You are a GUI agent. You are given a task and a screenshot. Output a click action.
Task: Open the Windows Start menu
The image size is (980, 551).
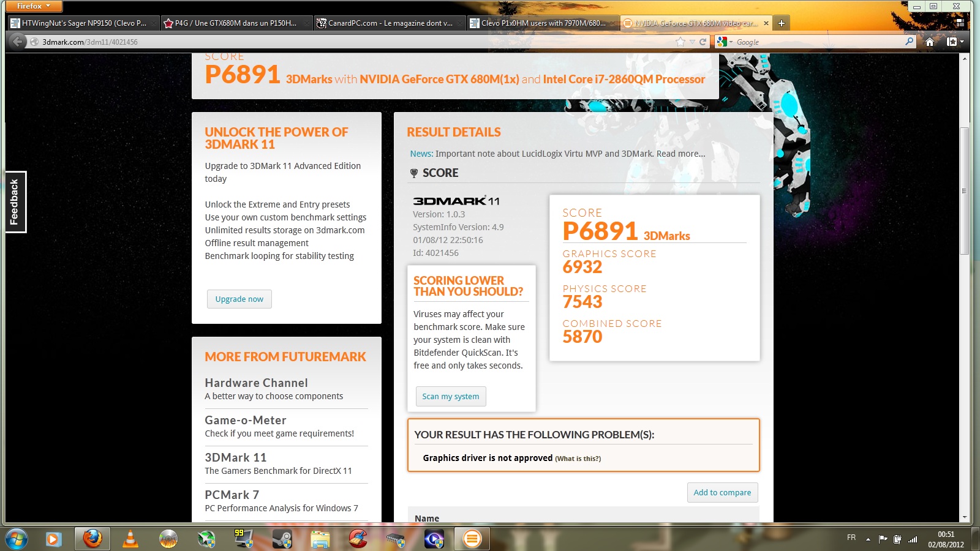(x=17, y=539)
